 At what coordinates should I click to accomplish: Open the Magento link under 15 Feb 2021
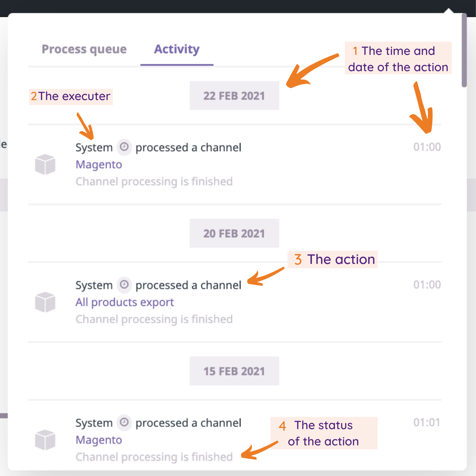pyautogui.click(x=99, y=440)
